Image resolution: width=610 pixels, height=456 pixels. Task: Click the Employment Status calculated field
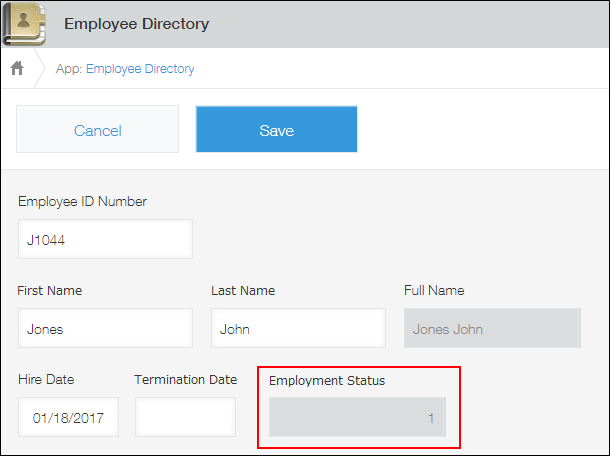point(357,418)
